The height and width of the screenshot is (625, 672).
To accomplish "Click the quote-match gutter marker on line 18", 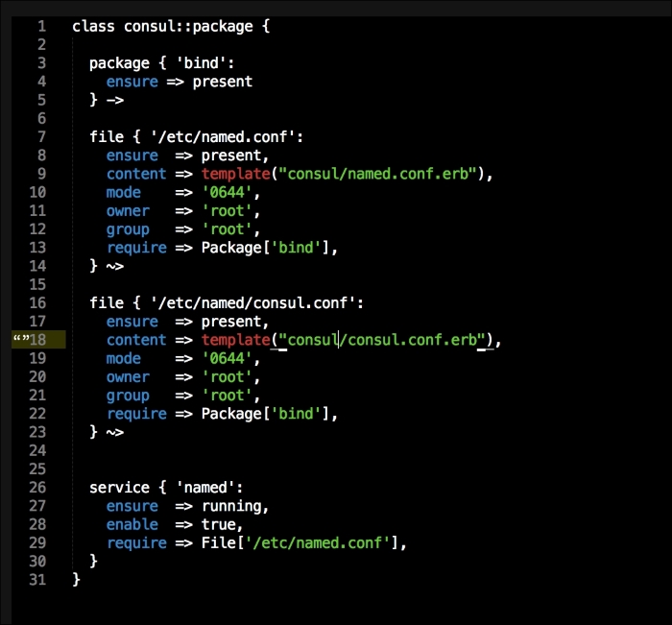I will coord(19,340).
